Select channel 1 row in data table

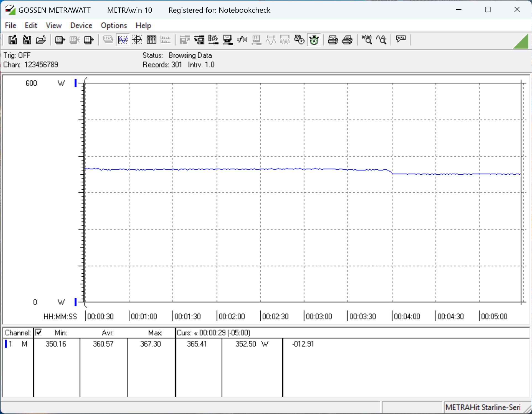click(17, 344)
